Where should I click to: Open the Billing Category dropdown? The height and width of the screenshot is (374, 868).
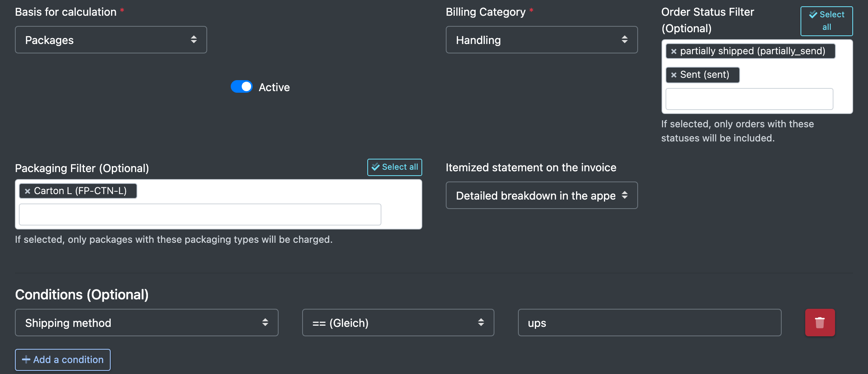[x=542, y=40]
